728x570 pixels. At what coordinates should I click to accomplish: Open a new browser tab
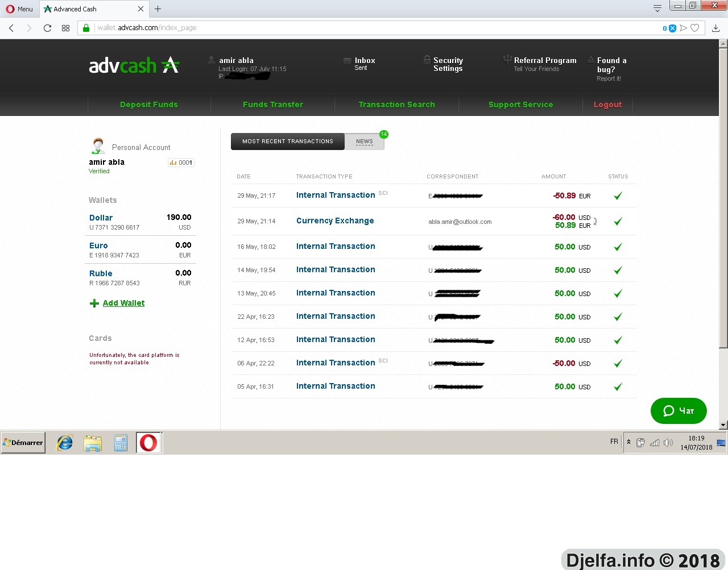point(158,9)
